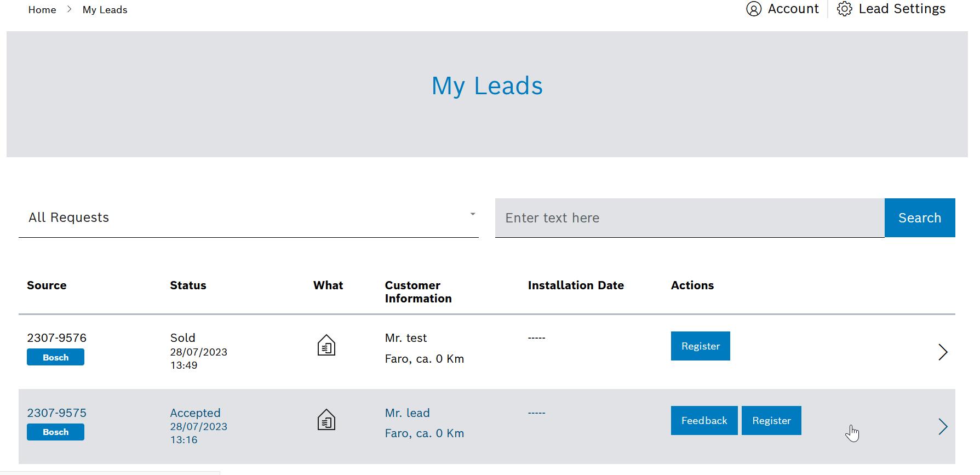Viewport: 980px width, 475px height.
Task: Register the Accepted lead 2307-9575
Action: point(771,420)
